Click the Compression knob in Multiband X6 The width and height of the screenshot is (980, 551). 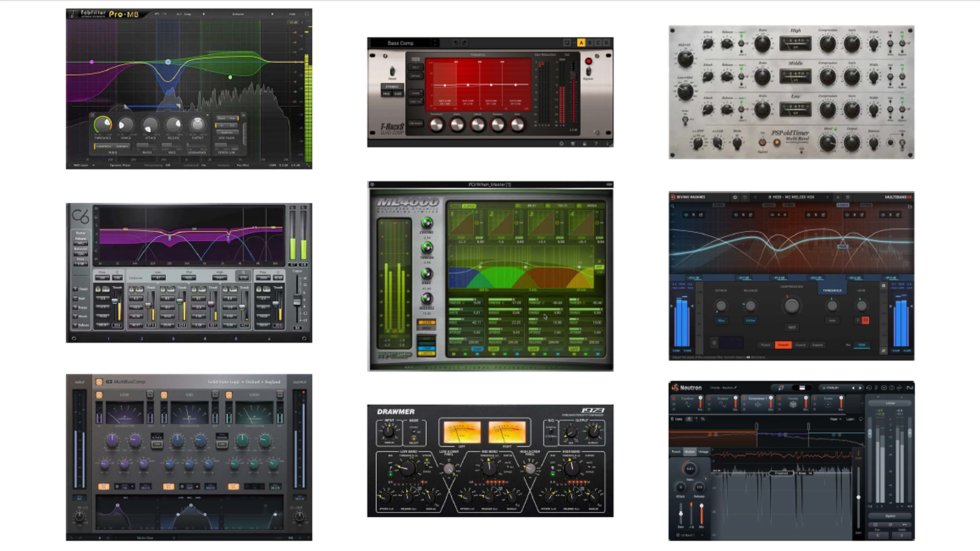[x=791, y=306]
